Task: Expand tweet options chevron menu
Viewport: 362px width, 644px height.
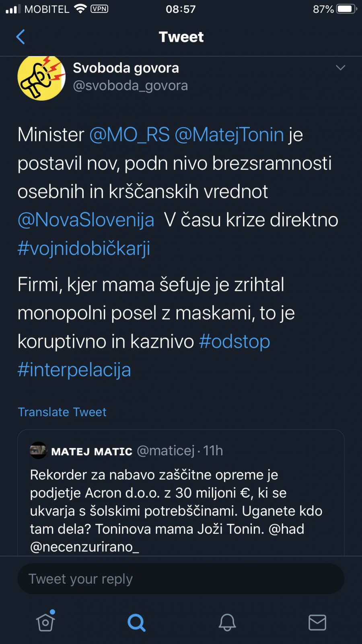Action: click(340, 68)
